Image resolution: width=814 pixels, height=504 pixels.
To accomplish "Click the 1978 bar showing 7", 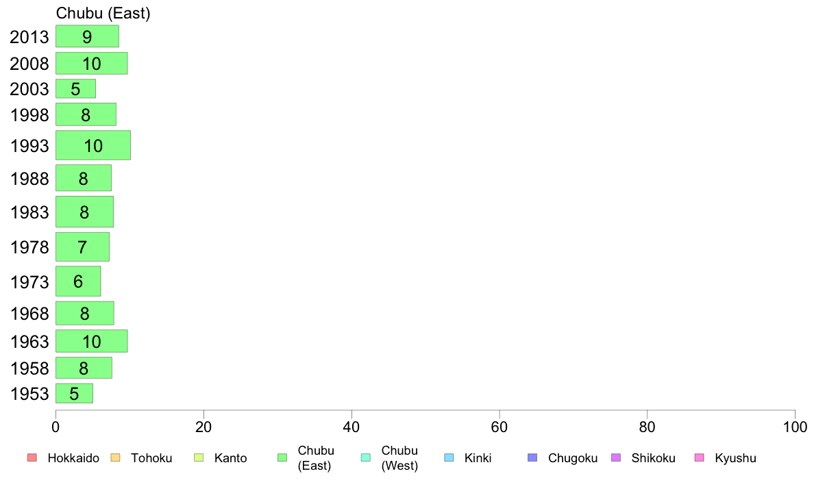I will click(x=82, y=247).
